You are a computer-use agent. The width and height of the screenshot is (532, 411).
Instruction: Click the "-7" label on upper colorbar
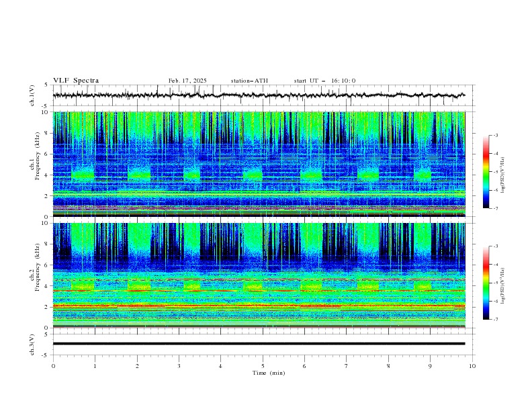click(x=495, y=208)
